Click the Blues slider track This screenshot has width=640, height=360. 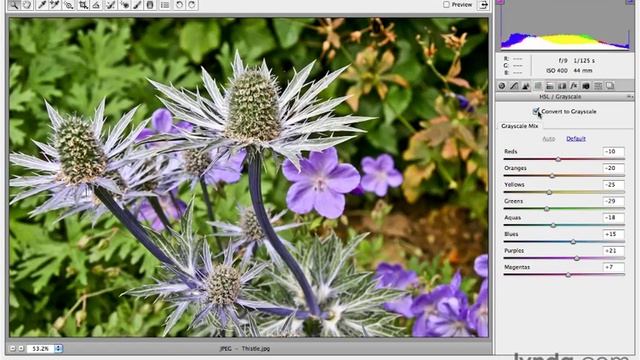point(564,242)
